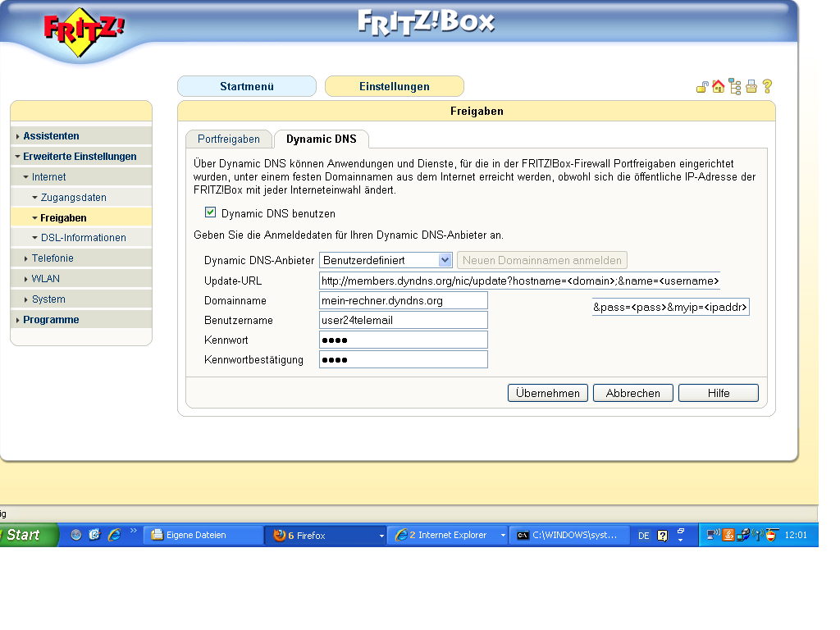Select the Dynamic DNS tab

[x=322, y=139]
